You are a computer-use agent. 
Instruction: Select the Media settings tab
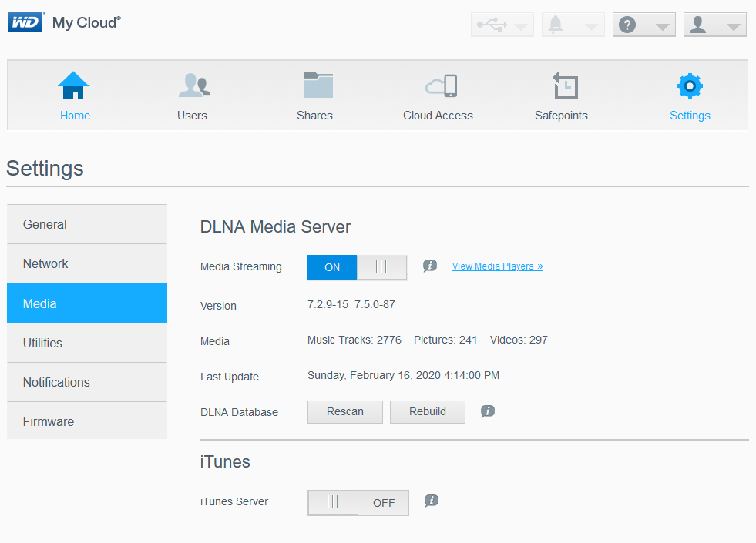click(x=87, y=303)
